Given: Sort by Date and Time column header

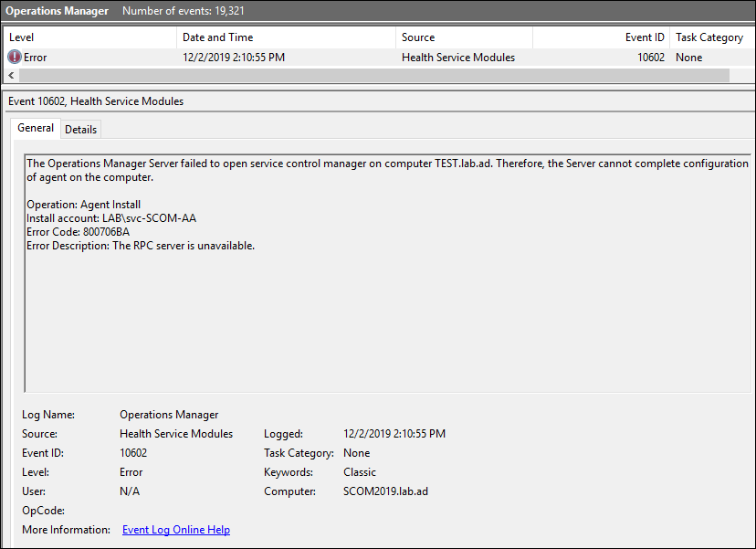Looking at the screenshot, I should pos(287,37).
